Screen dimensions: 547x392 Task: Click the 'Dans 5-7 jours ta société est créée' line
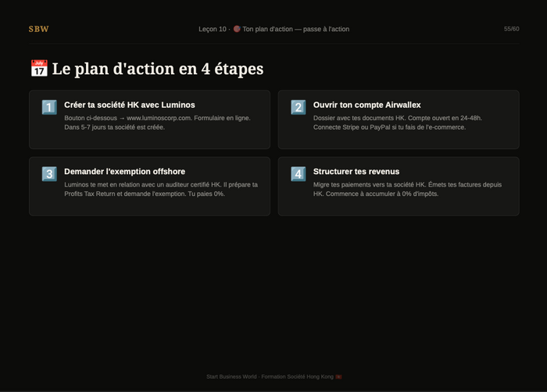click(114, 127)
